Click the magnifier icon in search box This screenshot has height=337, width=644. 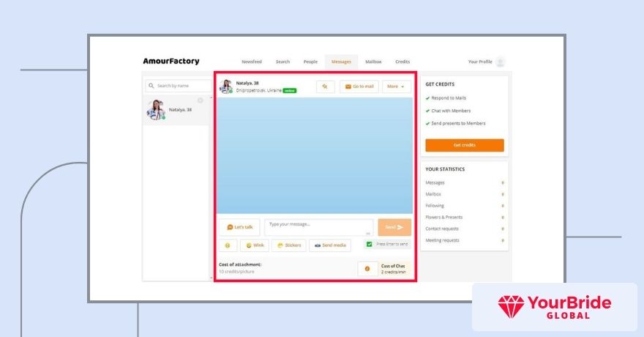point(151,86)
